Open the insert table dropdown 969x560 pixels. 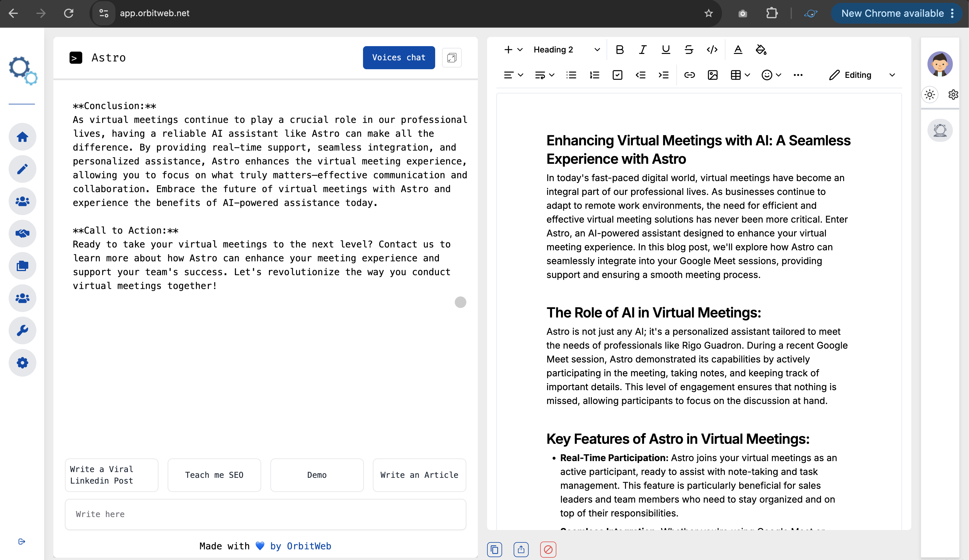tap(740, 75)
